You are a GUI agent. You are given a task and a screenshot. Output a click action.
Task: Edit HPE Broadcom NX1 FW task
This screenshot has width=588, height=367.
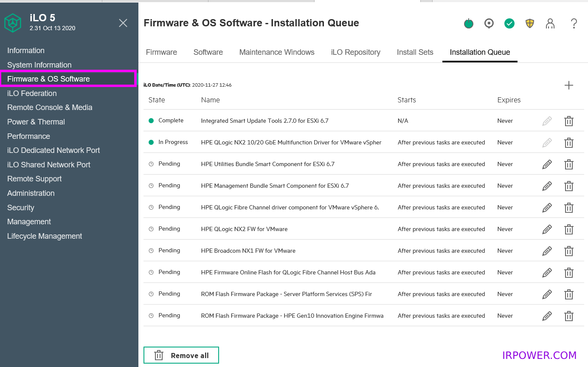click(x=547, y=251)
